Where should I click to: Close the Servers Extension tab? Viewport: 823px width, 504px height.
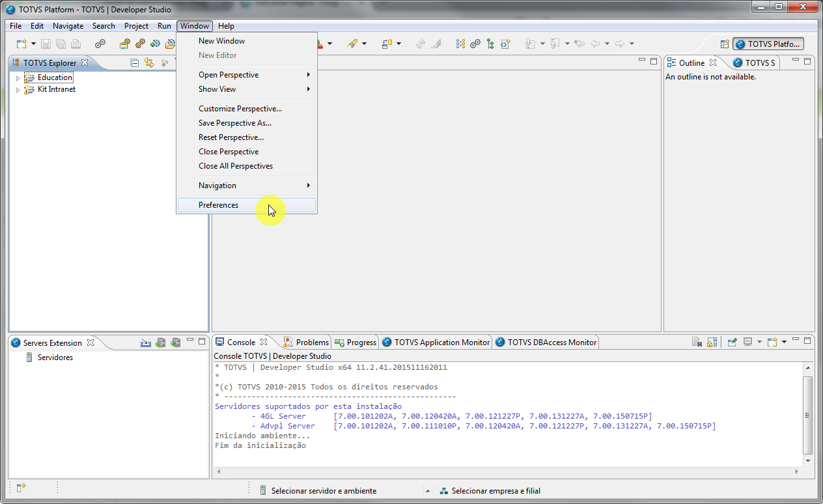91,343
